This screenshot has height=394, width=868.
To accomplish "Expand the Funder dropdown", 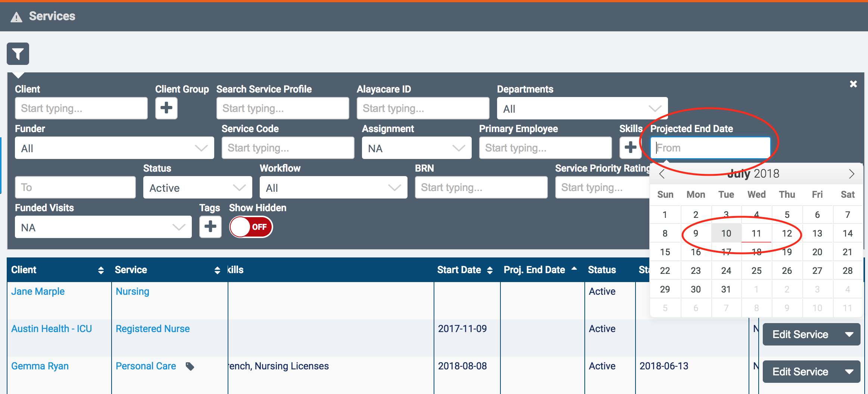I will point(114,148).
